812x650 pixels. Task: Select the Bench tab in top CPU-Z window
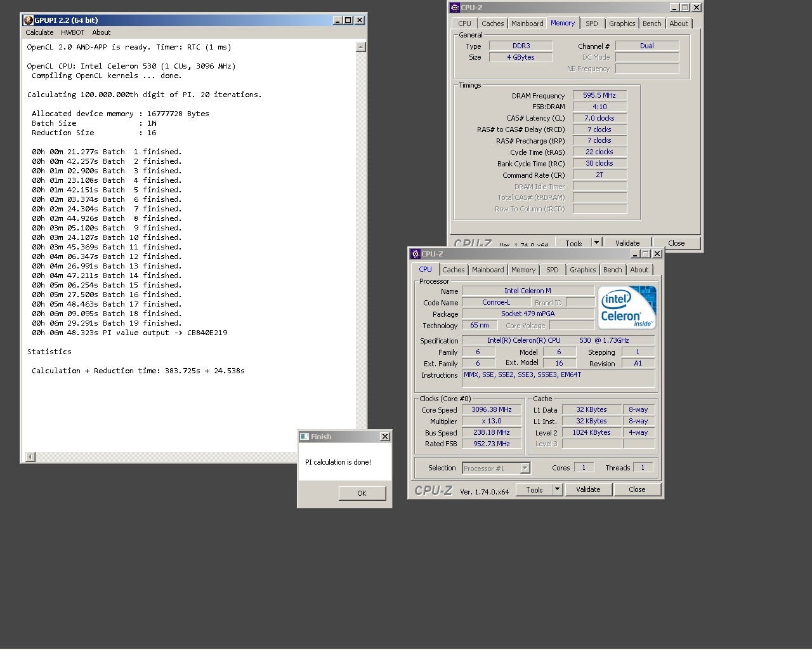click(x=652, y=23)
